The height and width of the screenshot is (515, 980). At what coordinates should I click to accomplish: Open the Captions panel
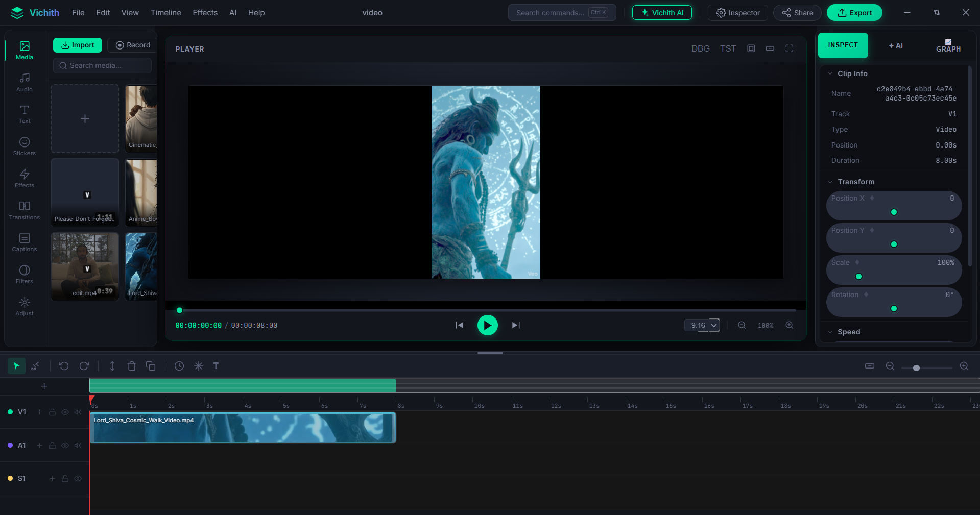24,242
